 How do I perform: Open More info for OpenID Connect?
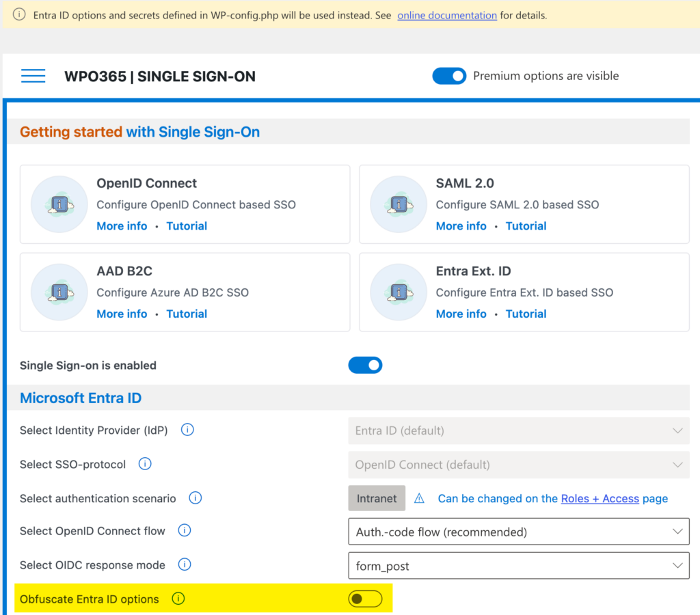pyautogui.click(x=122, y=225)
